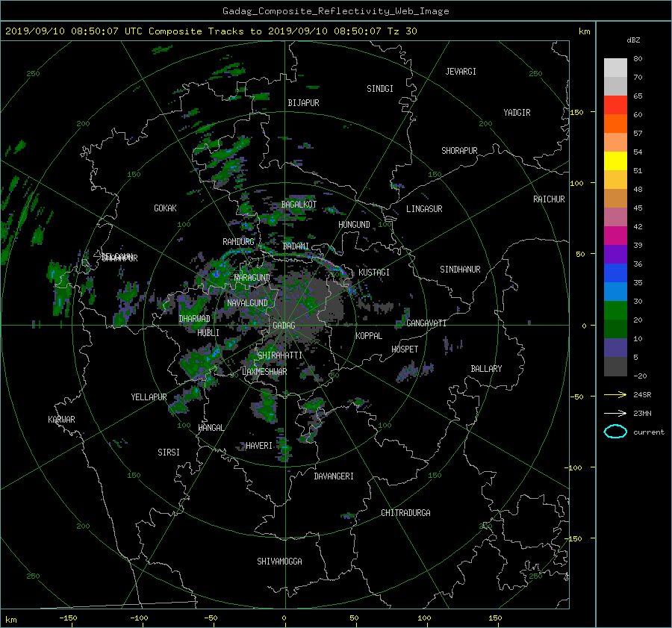672x628 pixels.
Task: Click the SIRSI city label
Action: click(169, 453)
